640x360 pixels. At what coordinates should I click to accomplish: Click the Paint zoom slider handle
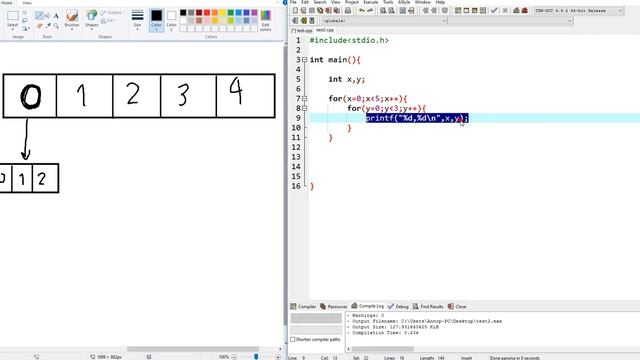(x=256, y=357)
